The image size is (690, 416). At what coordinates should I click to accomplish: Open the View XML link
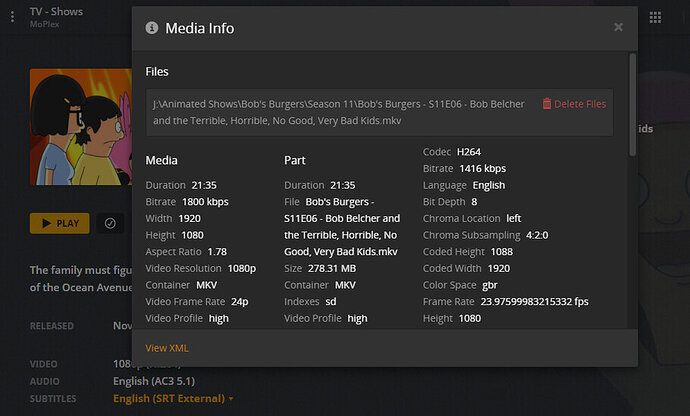tap(167, 348)
